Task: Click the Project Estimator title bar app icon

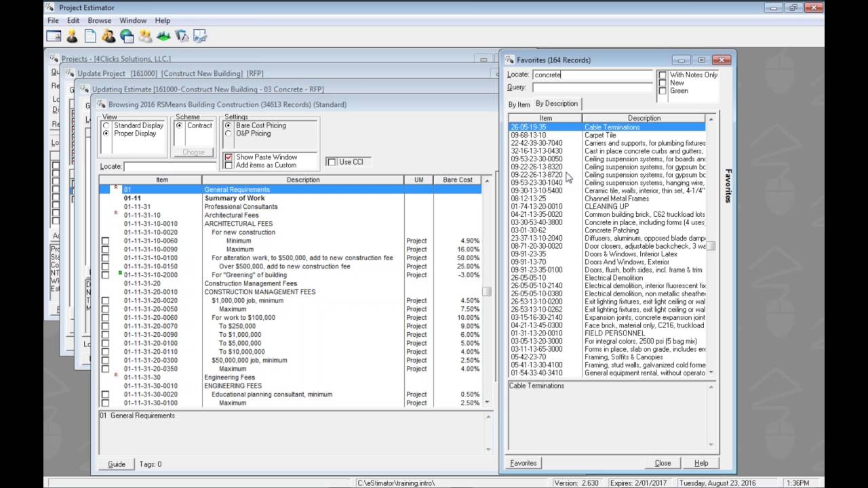Action: click(50, 7)
